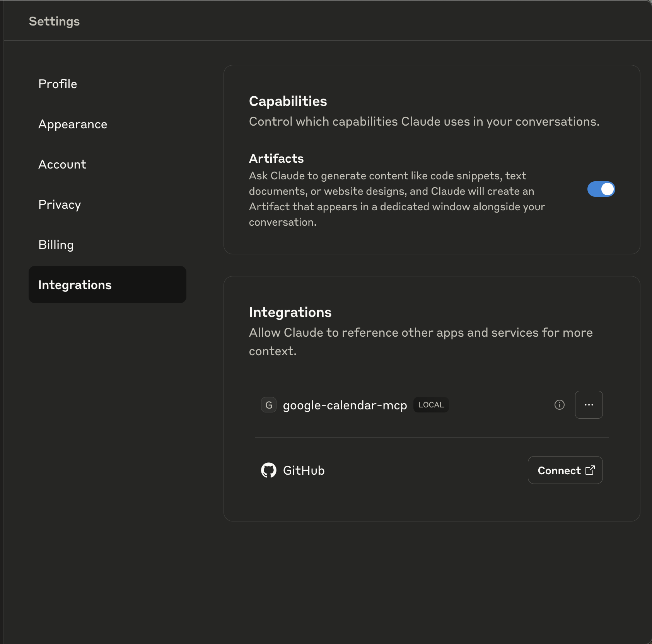
Task: View info about the google-calendar-mcp integration
Action: click(x=559, y=405)
